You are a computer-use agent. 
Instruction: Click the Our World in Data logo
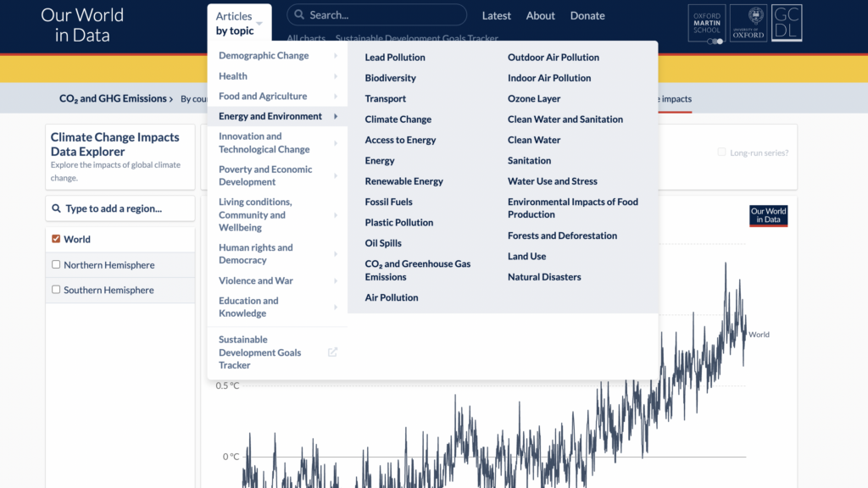[x=82, y=25]
